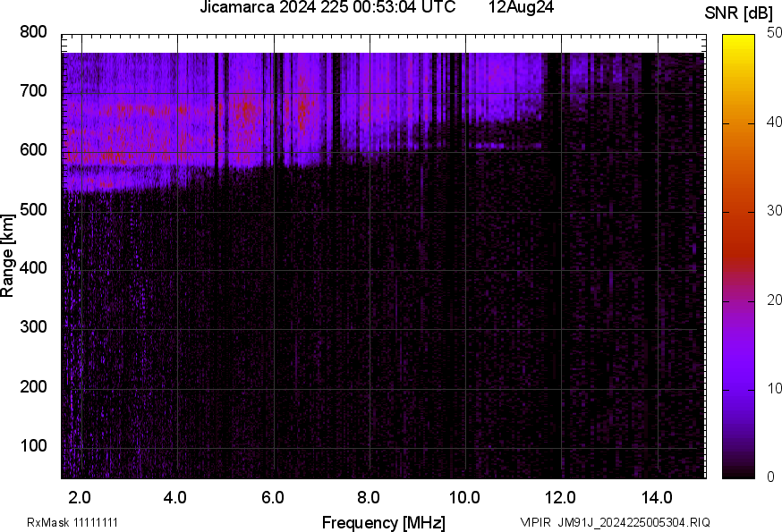The height and width of the screenshot is (532, 782).
Task: Click the red echo hotspot near 6.6 MHz
Action: pyautogui.click(x=302, y=107)
